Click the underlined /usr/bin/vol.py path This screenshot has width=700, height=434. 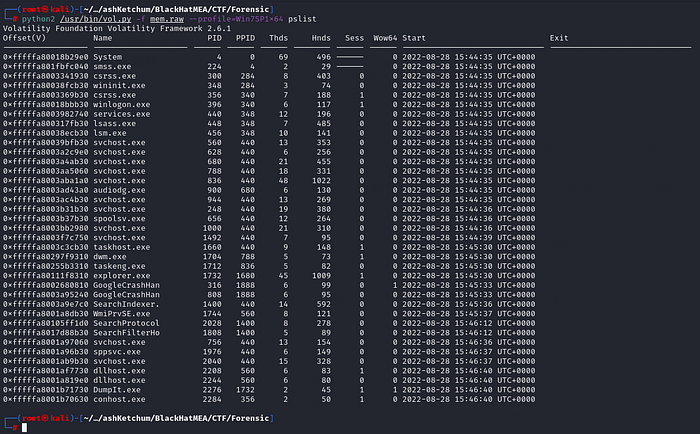tap(92, 19)
